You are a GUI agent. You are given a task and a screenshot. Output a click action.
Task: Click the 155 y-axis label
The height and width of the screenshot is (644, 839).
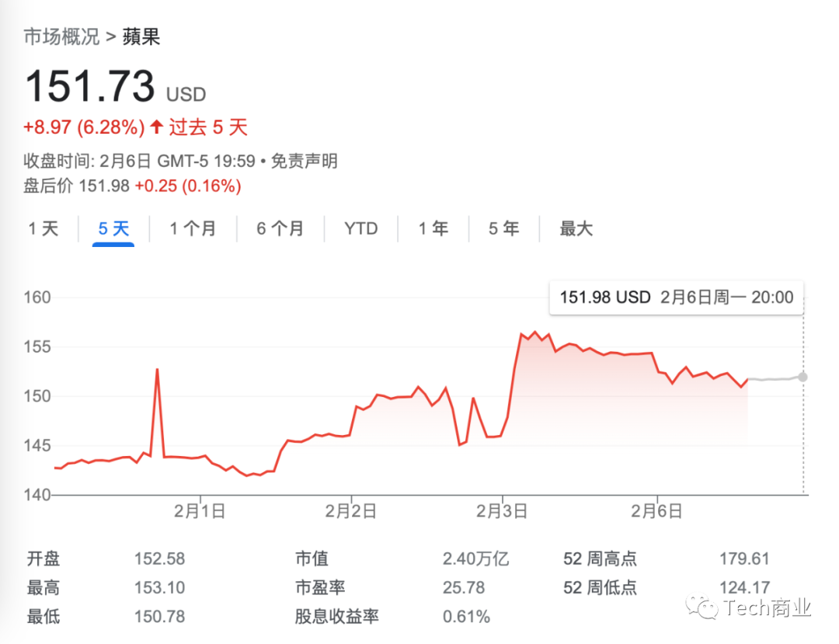(x=37, y=346)
